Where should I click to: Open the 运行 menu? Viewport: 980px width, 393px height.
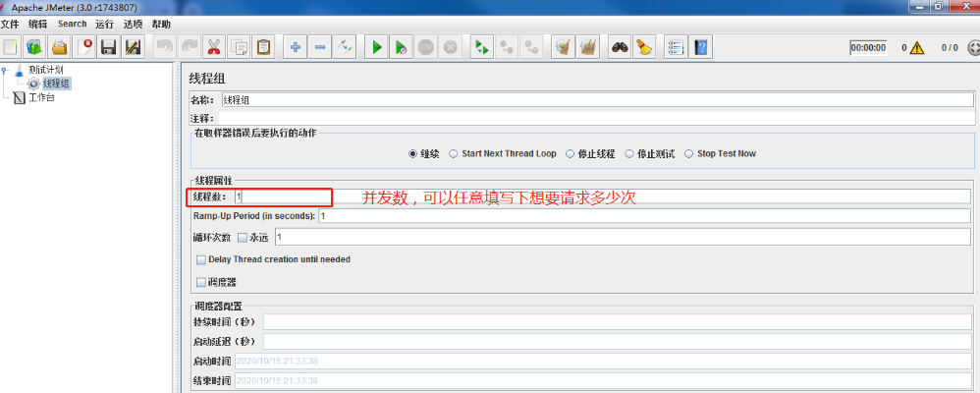pyautogui.click(x=105, y=24)
